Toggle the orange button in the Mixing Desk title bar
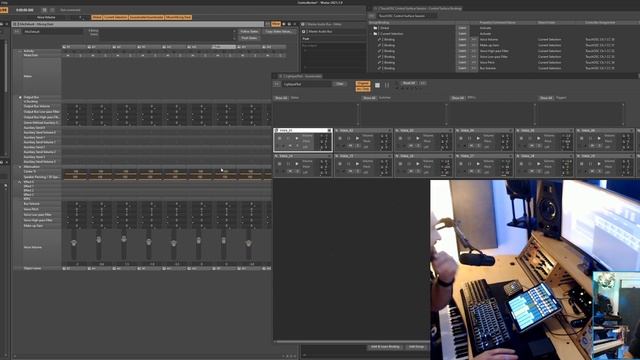The height and width of the screenshot is (360, 640). [276, 24]
